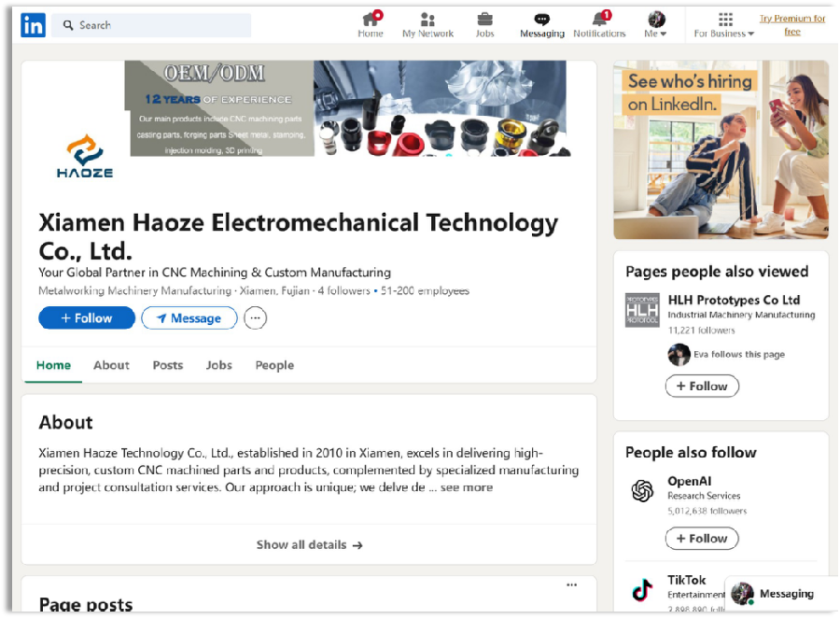
Task: Expand the Me profile dropdown
Action: [656, 24]
